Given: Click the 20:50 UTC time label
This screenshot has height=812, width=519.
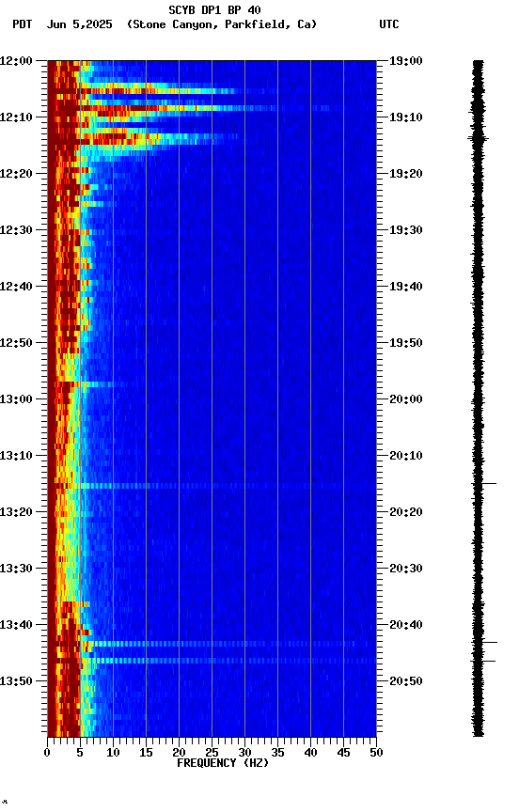Looking at the screenshot, I should click(406, 681).
